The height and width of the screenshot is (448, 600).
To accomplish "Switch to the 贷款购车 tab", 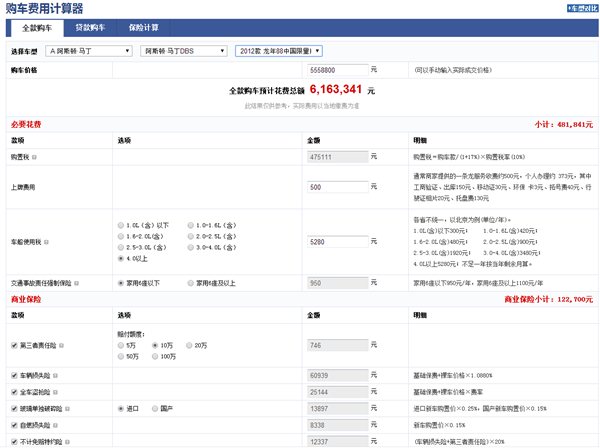I will click(90, 28).
